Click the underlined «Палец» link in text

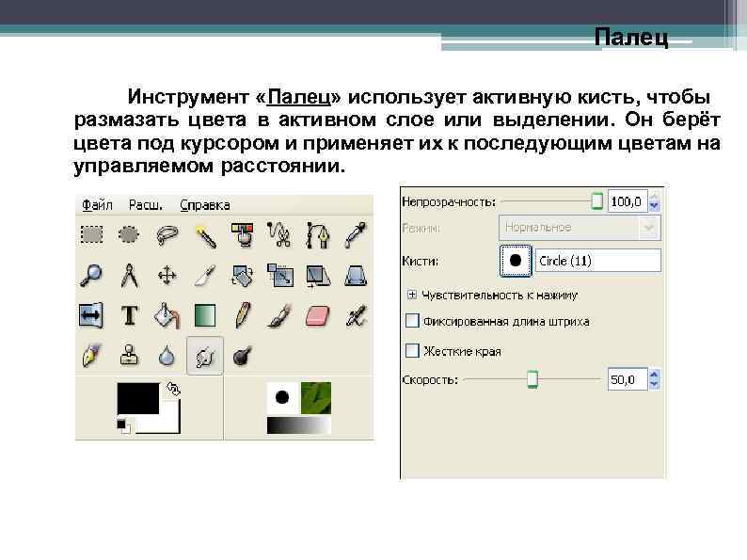tap(298, 97)
